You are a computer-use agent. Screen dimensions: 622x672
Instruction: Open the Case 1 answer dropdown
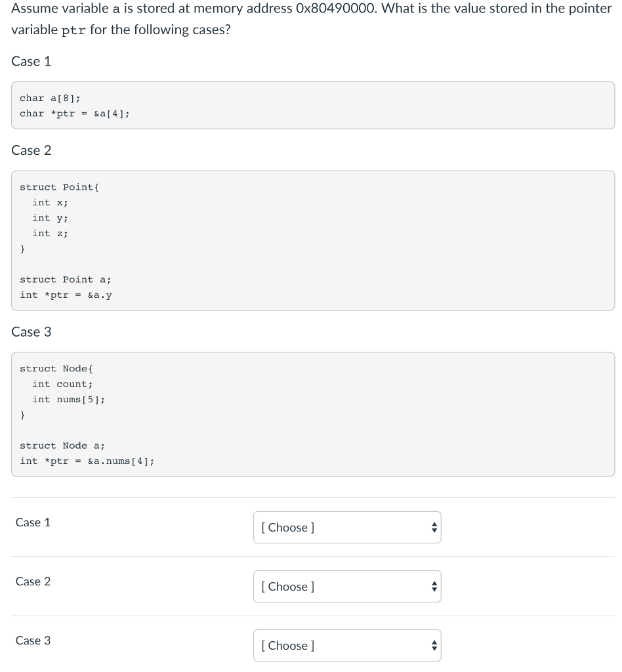(347, 527)
